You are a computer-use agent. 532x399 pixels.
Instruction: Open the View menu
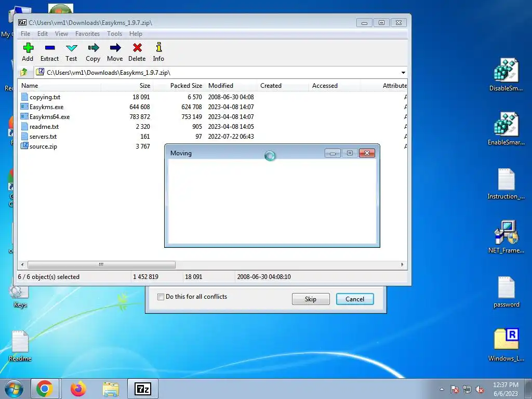pyautogui.click(x=61, y=34)
